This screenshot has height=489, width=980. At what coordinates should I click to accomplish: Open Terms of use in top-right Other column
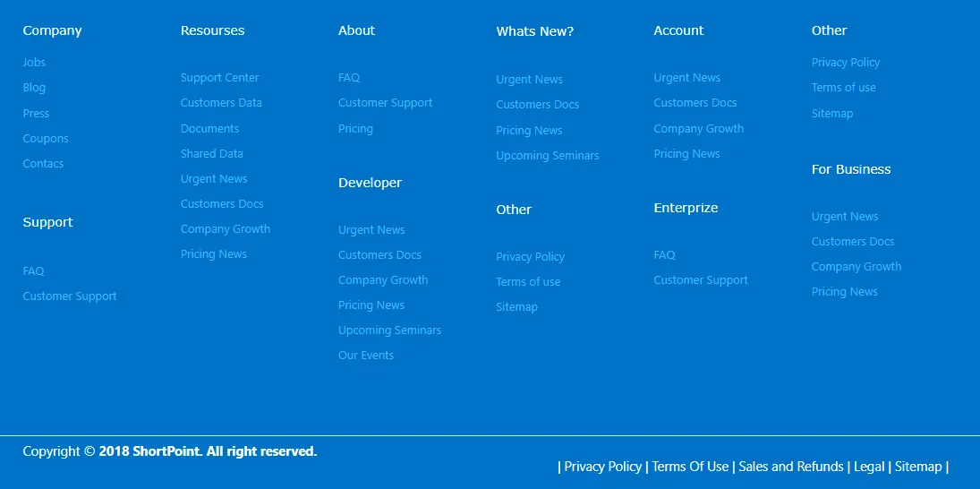pyautogui.click(x=843, y=88)
